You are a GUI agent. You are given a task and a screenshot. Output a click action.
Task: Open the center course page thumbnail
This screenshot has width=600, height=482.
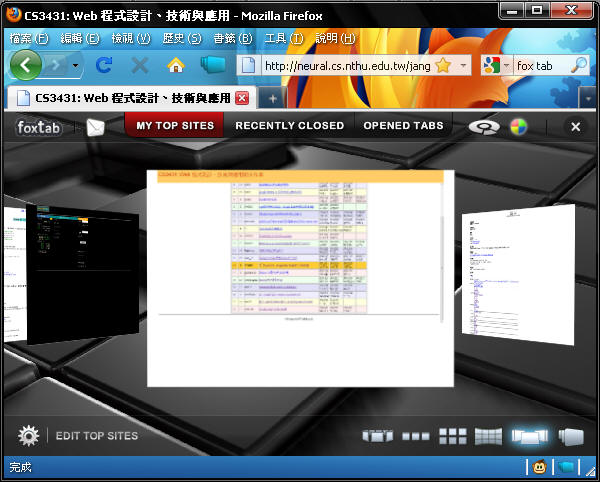tap(300, 277)
